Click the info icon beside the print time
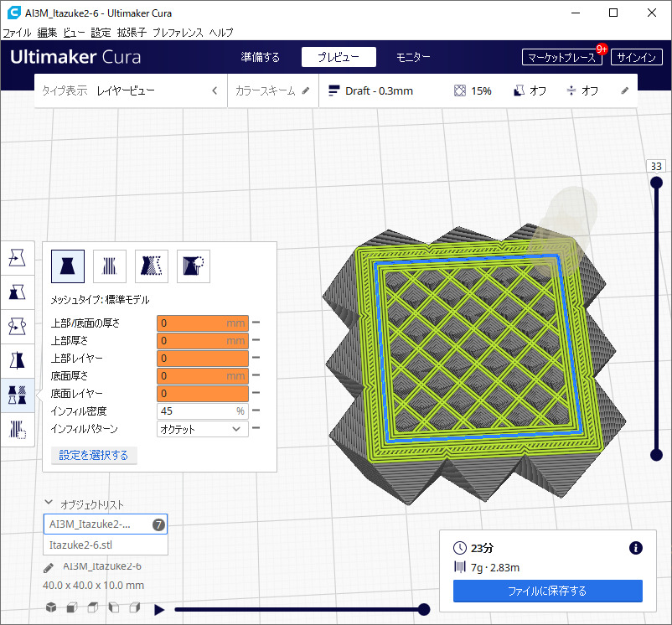This screenshot has width=672, height=625. (635, 548)
